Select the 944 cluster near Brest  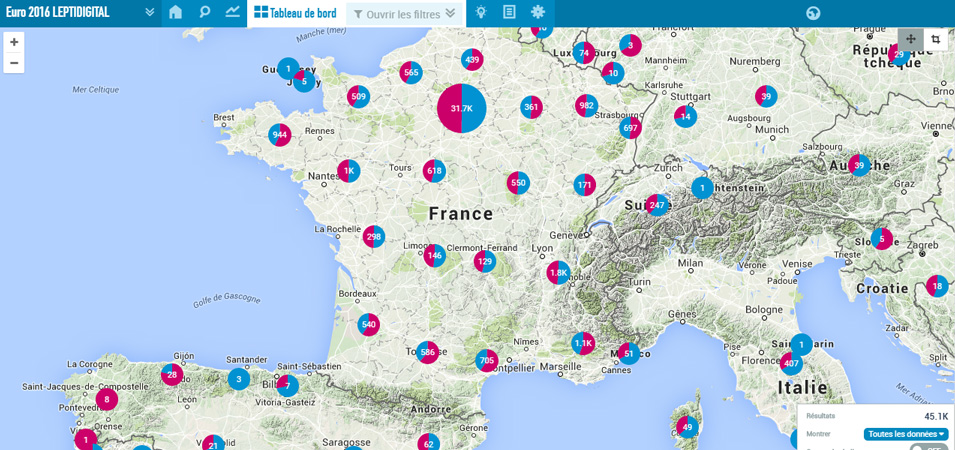pos(280,135)
